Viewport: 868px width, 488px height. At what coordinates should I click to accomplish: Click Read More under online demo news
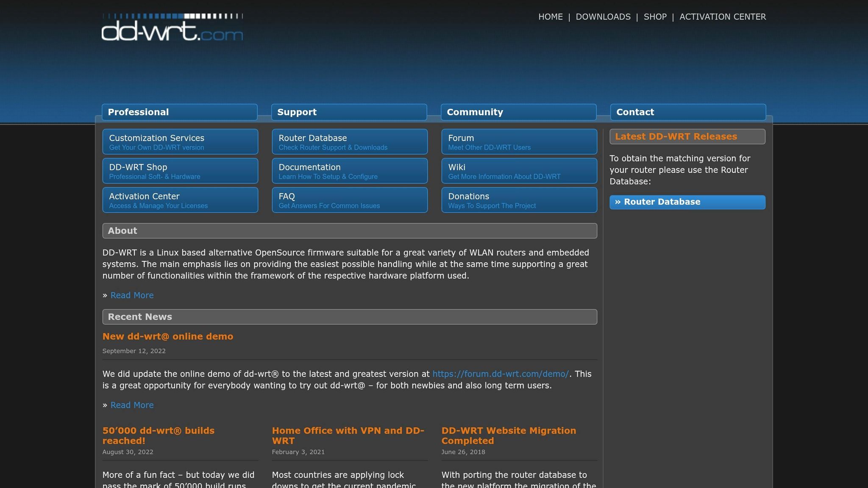click(x=132, y=405)
